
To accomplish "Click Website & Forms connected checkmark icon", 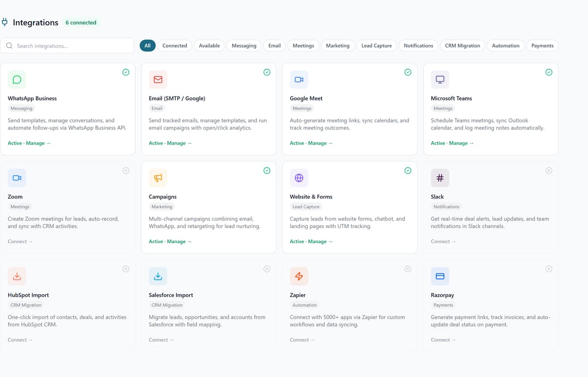I will (408, 171).
